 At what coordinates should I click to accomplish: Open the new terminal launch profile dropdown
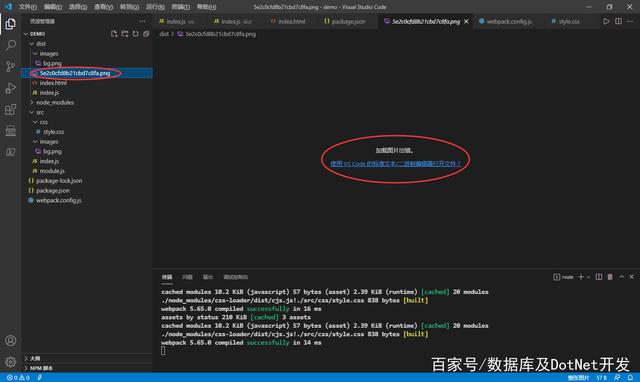click(588, 277)
